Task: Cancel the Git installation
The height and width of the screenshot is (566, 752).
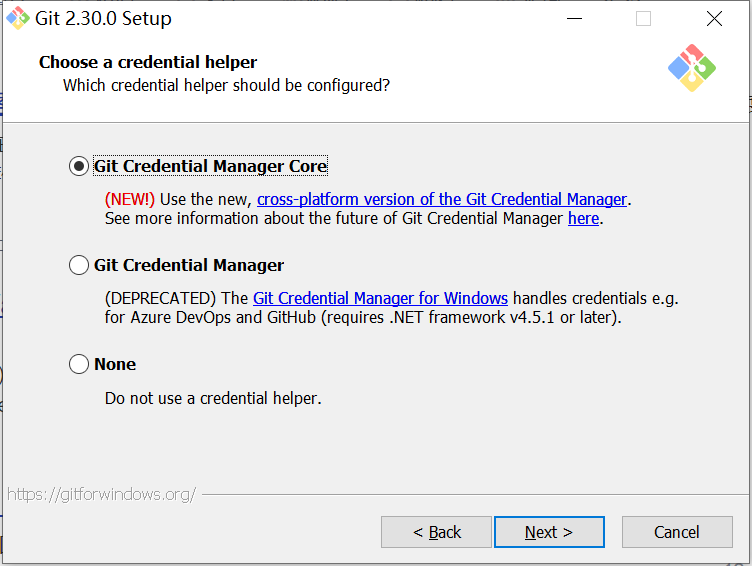Action: click(x=677, y=532)
